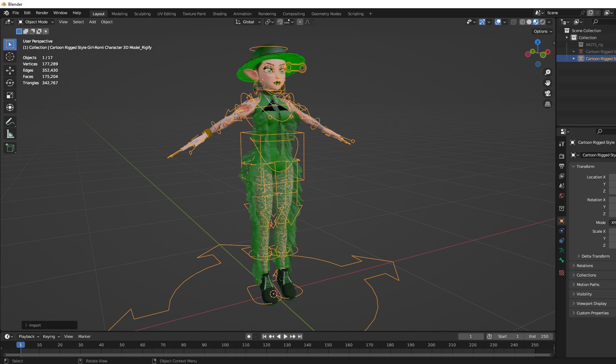Open the World properties tab
Viewport: 616px width, 364px height.
[x=561, y=195]
